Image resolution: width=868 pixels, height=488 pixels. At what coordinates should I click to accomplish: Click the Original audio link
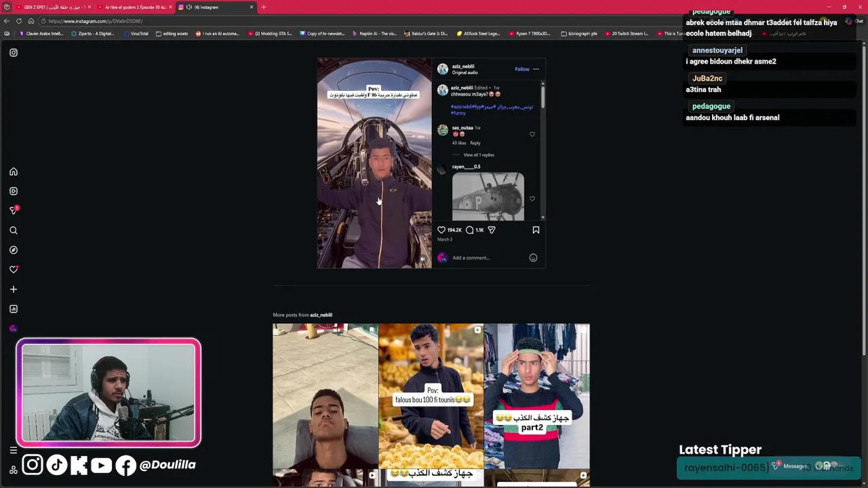pos(465,73)
